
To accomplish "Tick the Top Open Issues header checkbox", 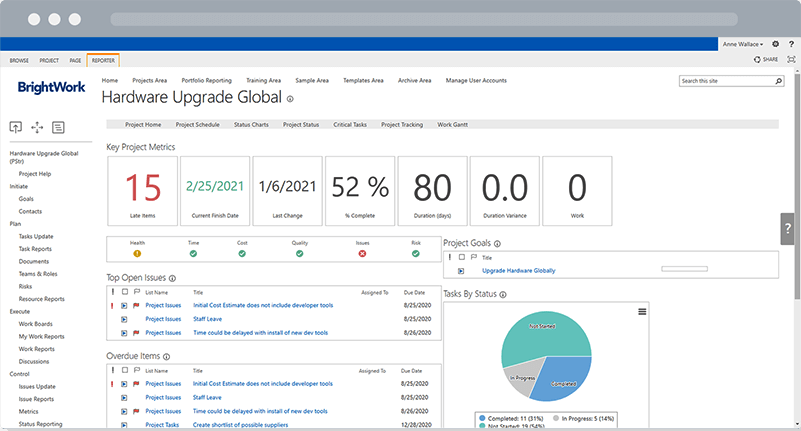I will click(x=123, y=291).
